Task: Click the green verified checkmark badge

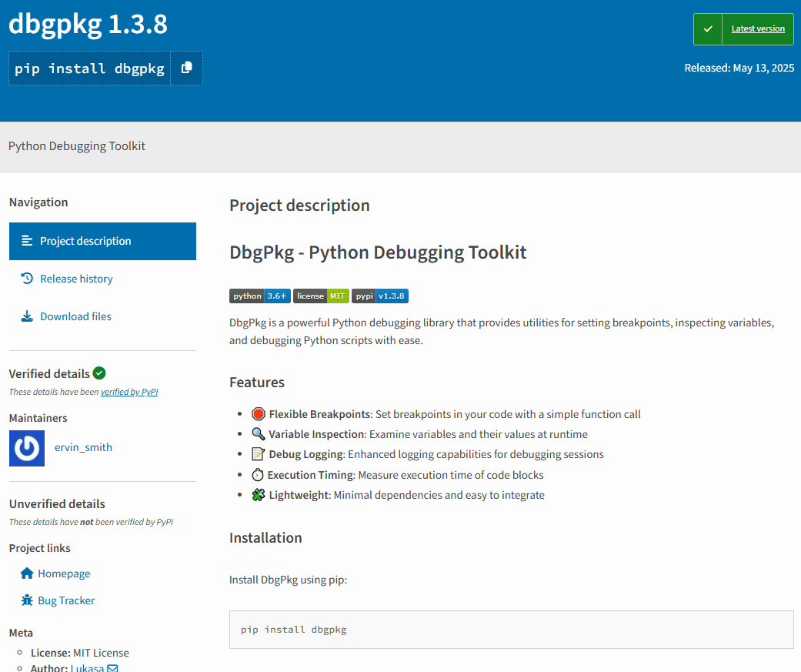Action: 99,373
